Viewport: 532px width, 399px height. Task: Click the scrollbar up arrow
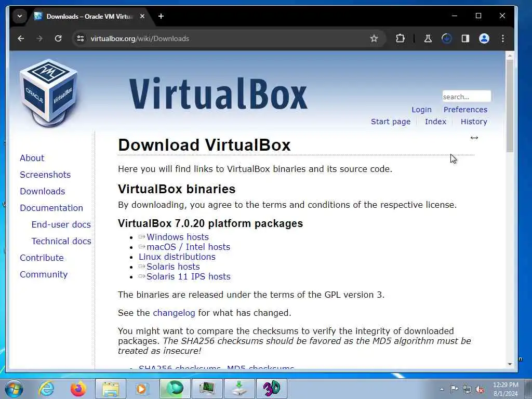point(510,55)
